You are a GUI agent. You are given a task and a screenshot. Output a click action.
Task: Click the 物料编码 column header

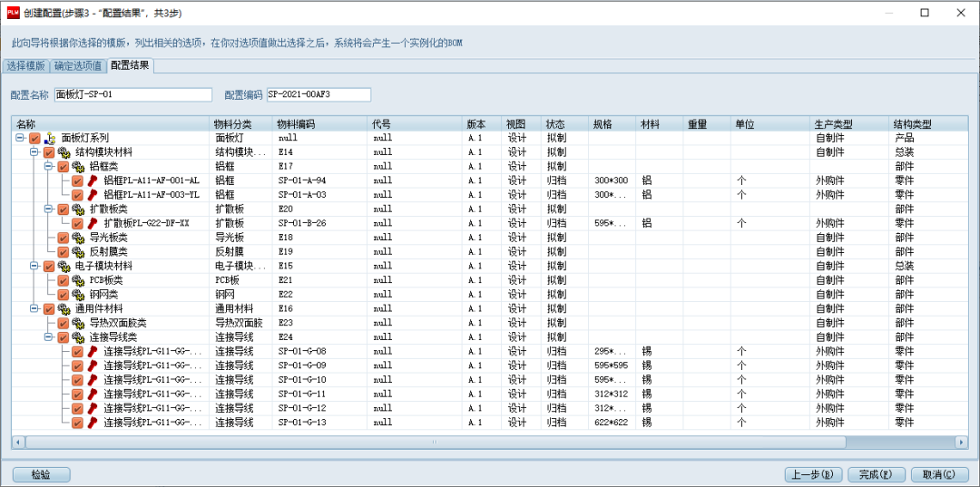click(318, 123)
